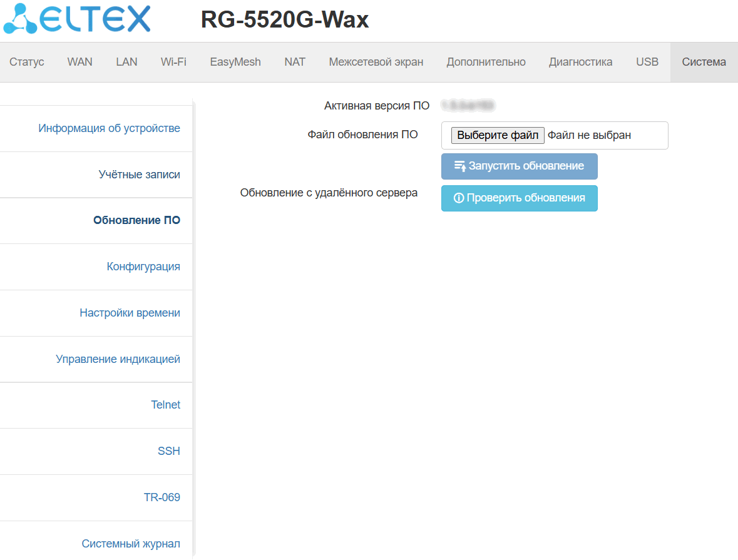The width and height of the screenshot is (738, 560).
Task: Go to the USB tab
Action: point(647,62)
